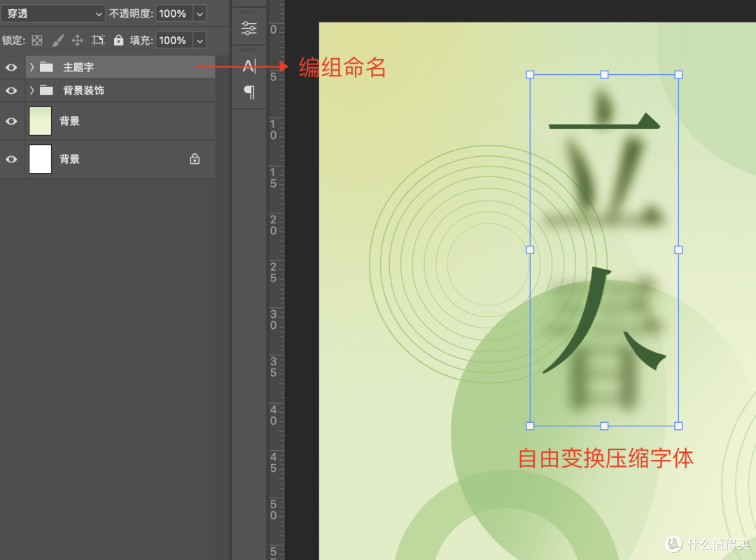Hide the locked white 背景 layer
Viewport: 756px width, 560px height.
pos(12,159)
